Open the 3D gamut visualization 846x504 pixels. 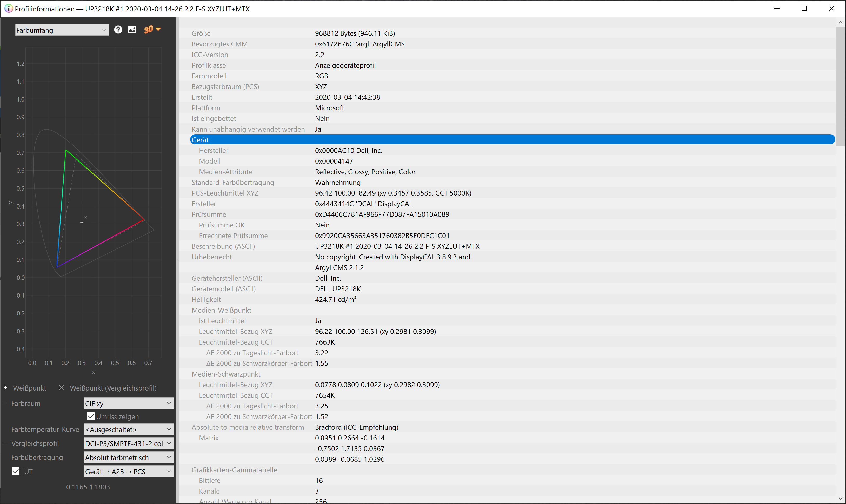point(149,30)
